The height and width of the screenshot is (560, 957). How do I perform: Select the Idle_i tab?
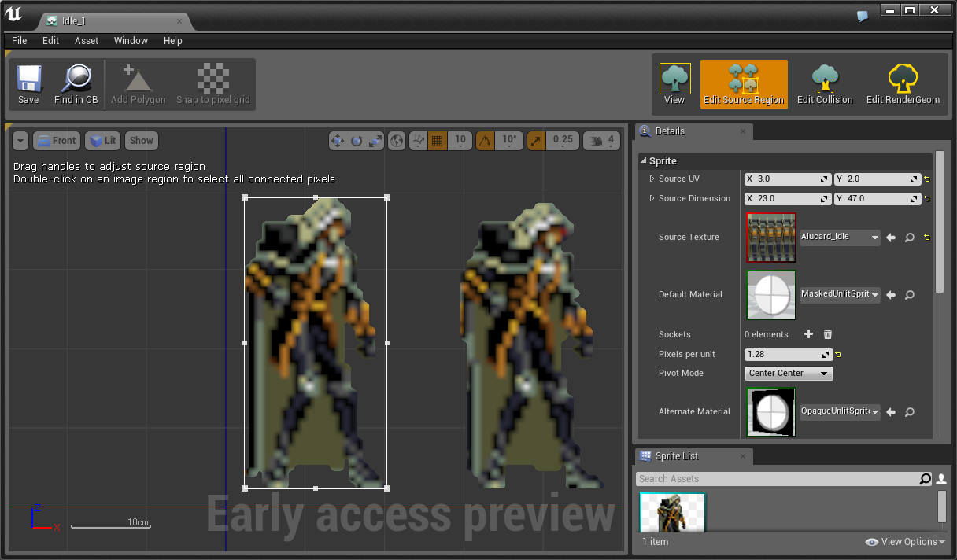76,21
